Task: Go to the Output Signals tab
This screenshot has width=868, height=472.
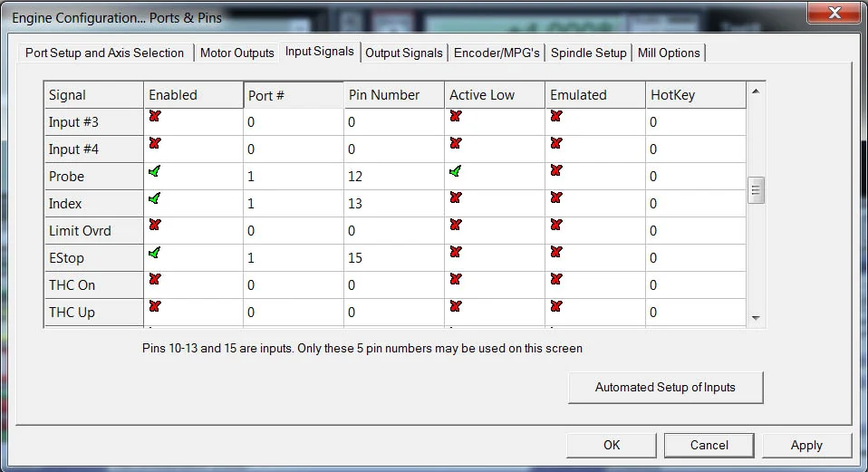Action: pos(403,53)
